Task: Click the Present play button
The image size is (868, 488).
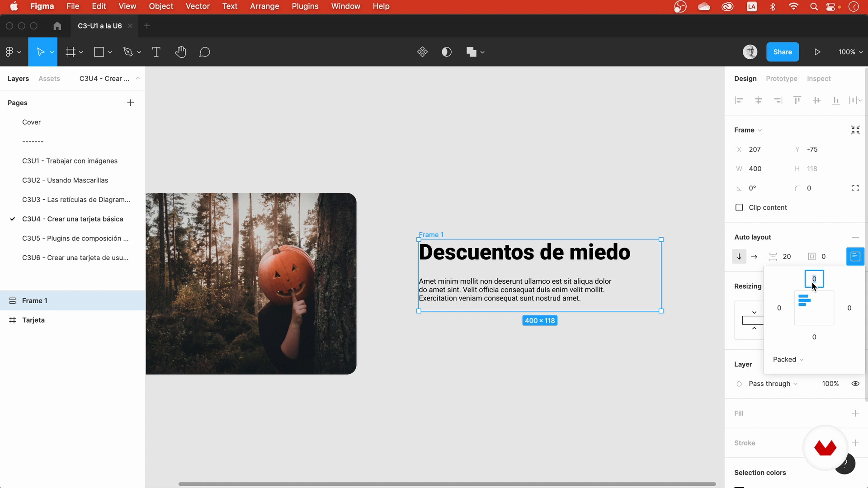Action: coord(817,52)
